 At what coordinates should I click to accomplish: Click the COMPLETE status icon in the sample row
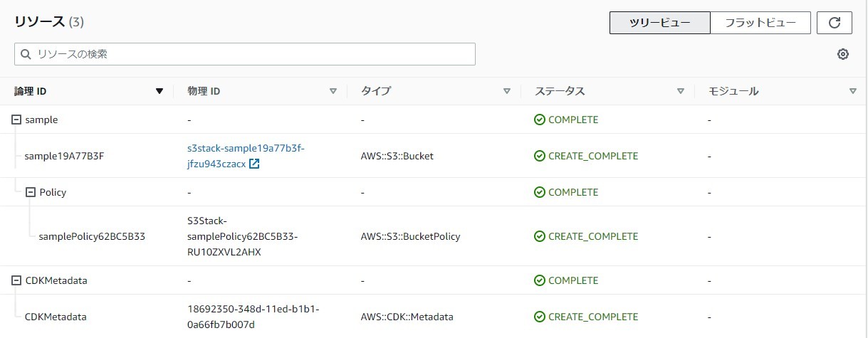(540, 120)
